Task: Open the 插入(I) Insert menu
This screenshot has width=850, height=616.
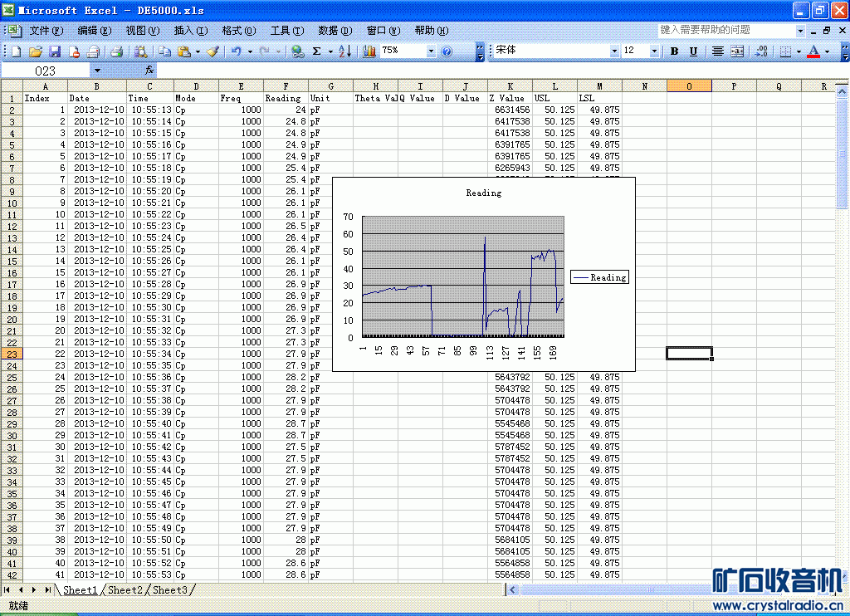Action: click(191, 31)
